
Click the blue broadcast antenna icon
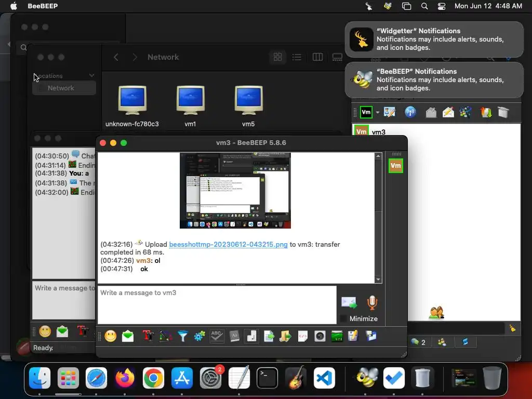pos(410,112)
